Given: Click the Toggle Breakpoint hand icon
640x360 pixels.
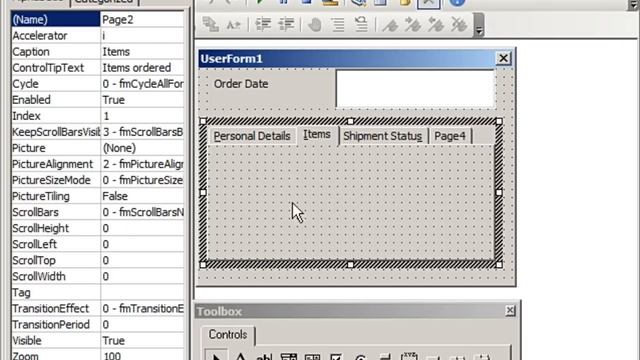Looking at the screenshot, I should coord(315,24).
